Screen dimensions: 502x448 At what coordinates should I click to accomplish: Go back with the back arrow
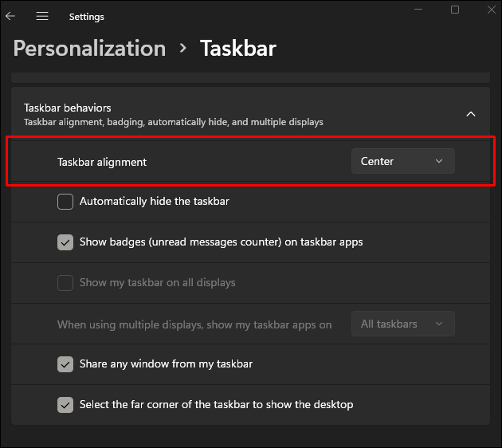coord(10,16)
